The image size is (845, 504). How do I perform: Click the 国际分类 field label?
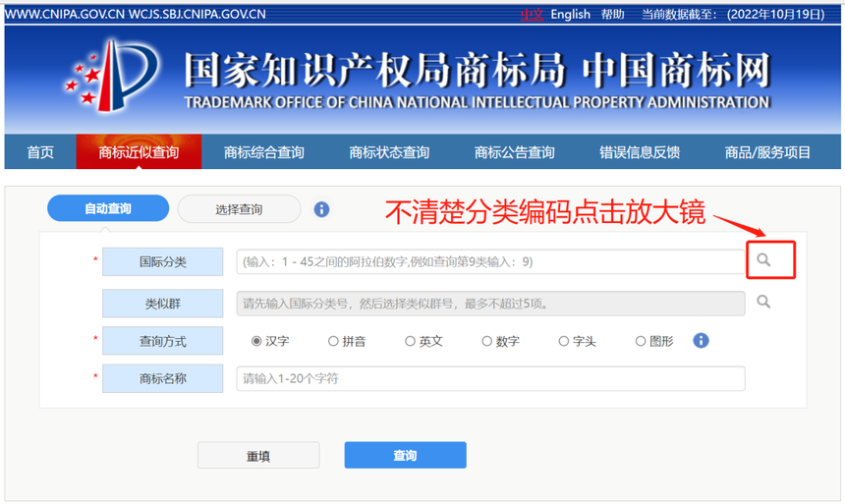pyautogui.click(x=163, y=262)
